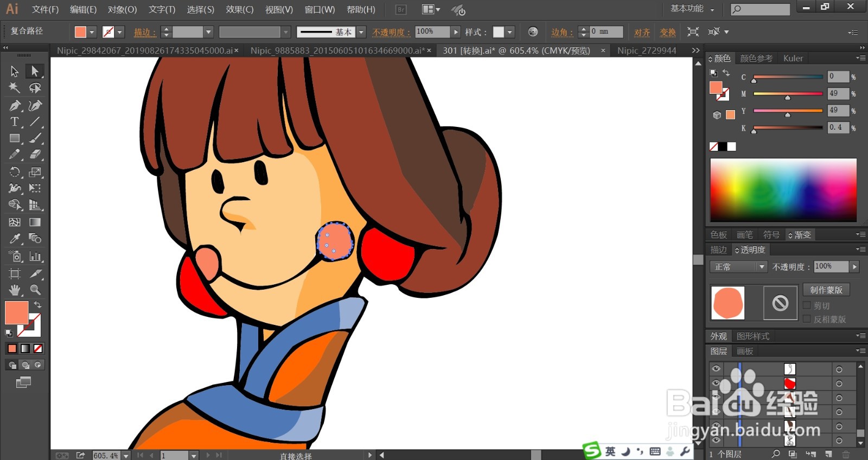The height and width of the screenshot is (460, 868).
Task: Open the zoom level 605.4% dropdown
Action: 126,456
